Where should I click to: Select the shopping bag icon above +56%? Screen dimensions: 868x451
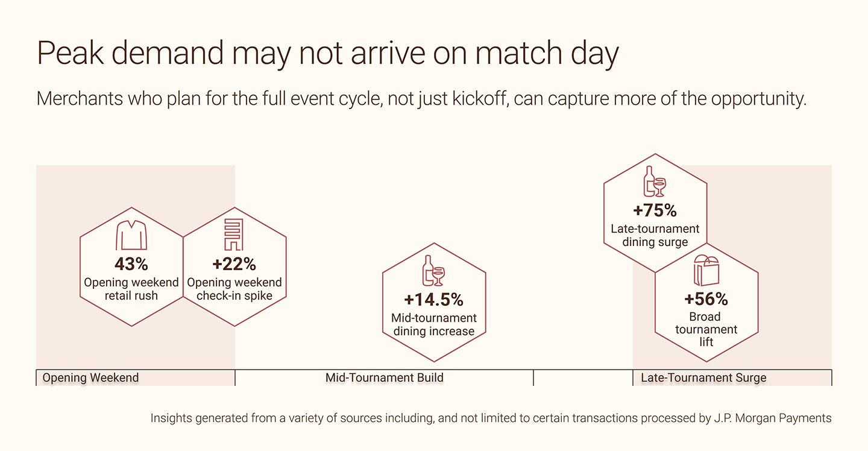pos(706,270)
